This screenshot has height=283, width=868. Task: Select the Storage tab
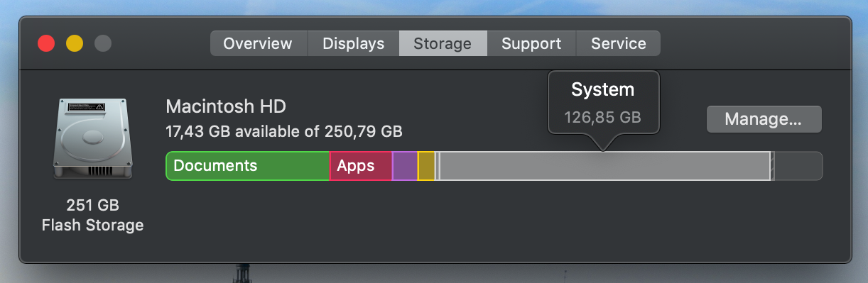tap(443, 43)
